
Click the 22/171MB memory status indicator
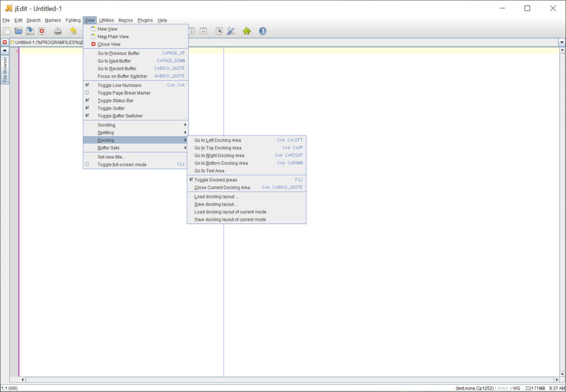(x=535, y=388)
